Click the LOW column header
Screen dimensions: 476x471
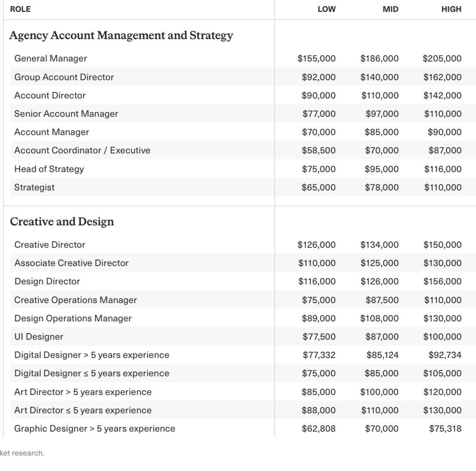pyautogui.click(x=327, y=9)
